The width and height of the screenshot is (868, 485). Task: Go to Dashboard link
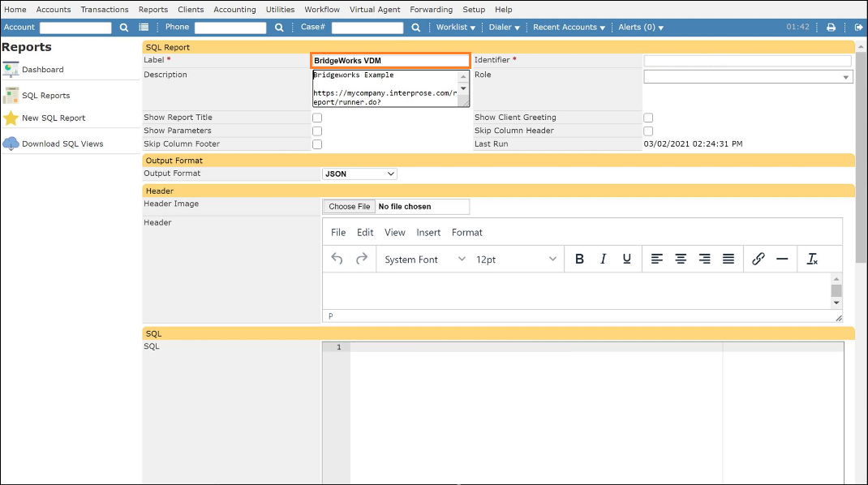tap(43, 70)
